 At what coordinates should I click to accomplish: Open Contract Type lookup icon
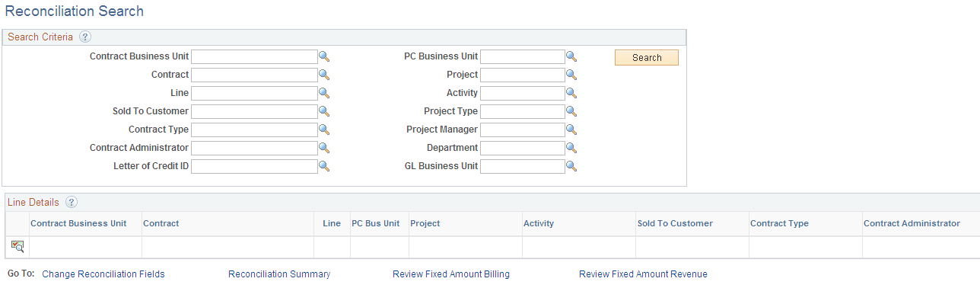click(x=323, y=130)
